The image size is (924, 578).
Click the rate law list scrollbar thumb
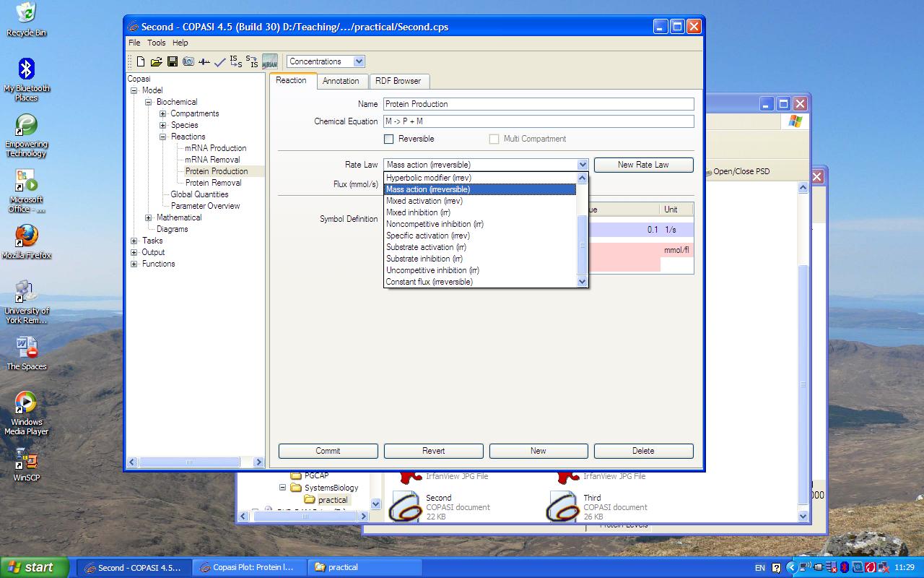pyautogui.click(x=583, y=244)
